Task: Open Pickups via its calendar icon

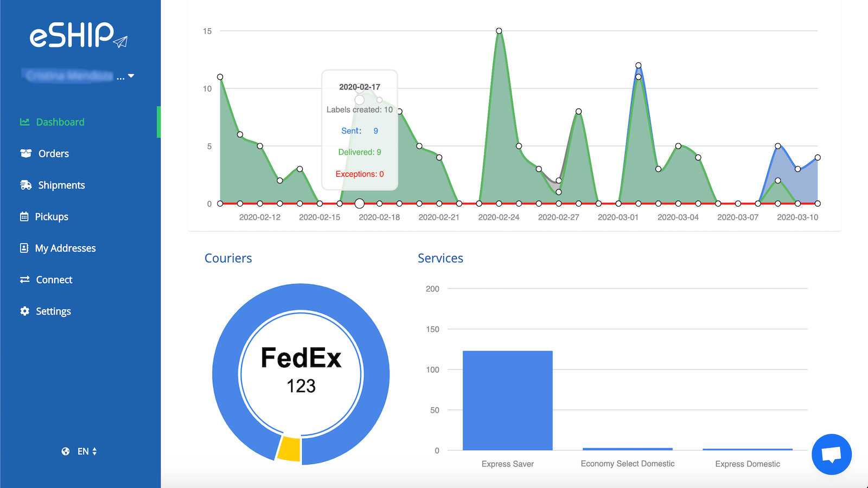Action: coord(24,216)
